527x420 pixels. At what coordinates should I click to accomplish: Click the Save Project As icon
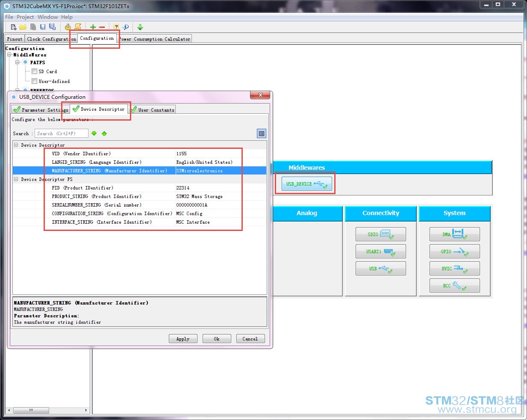coord(52,27)
